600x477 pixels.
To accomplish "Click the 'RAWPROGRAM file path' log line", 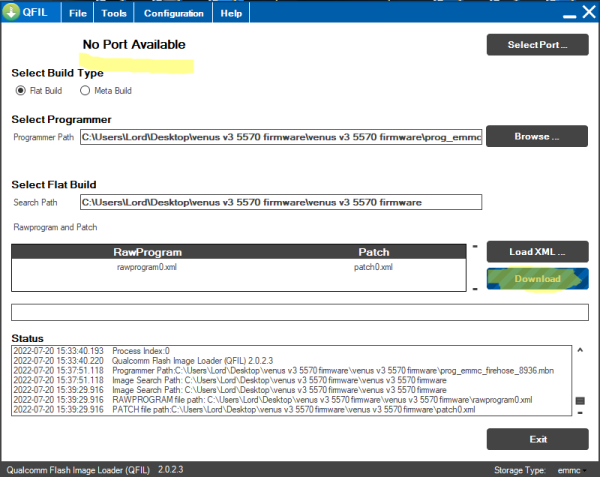I will [x=273, y=400].
